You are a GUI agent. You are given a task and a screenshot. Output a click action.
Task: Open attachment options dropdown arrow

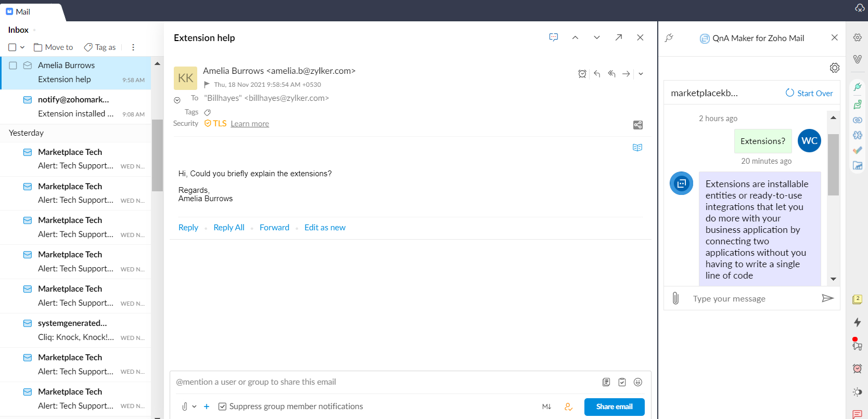coord(194,407)
